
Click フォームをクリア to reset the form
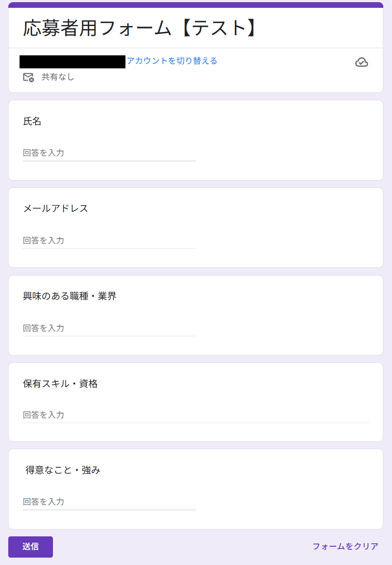[345, 546]
